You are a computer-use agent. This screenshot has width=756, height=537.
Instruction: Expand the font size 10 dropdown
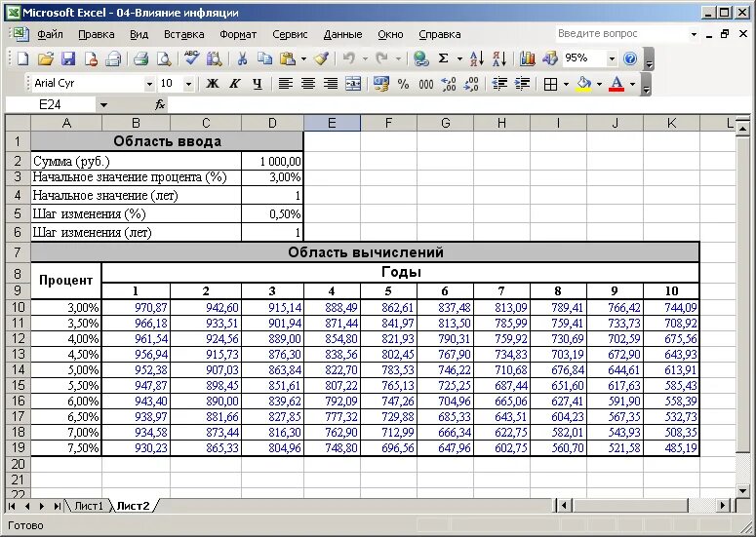(x=189, y=84)
